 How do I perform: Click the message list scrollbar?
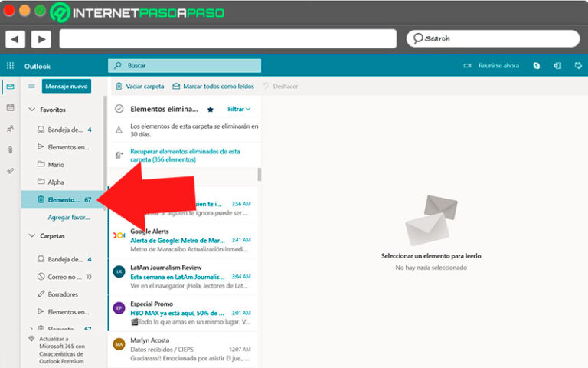pos(259,174)
